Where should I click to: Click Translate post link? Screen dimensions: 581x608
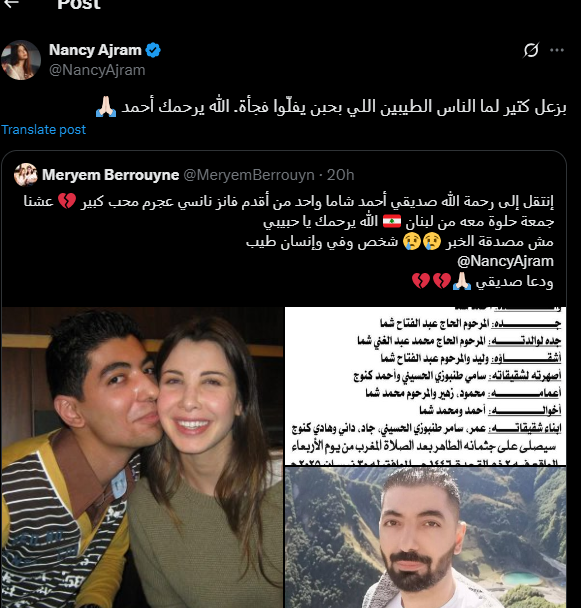[43, 130]
